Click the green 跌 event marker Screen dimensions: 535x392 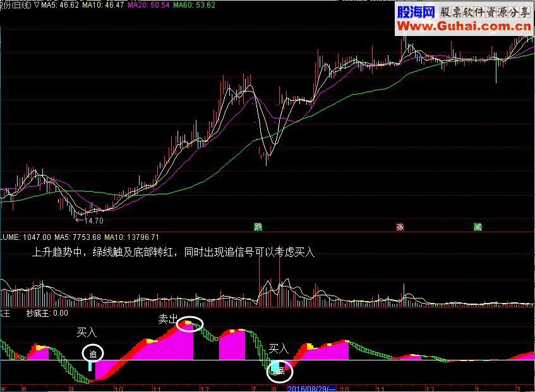pos(258,227)
